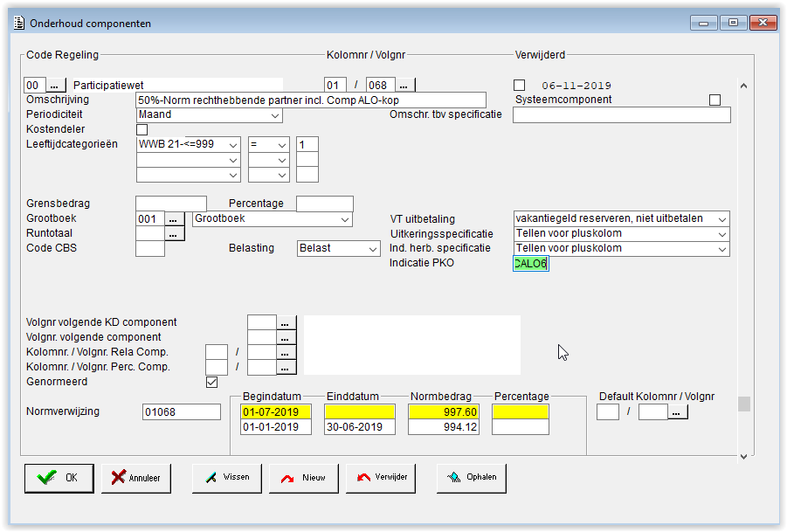Enable the Kostendeler checkbox
This screenshot has width=787, height=532.
142,129
